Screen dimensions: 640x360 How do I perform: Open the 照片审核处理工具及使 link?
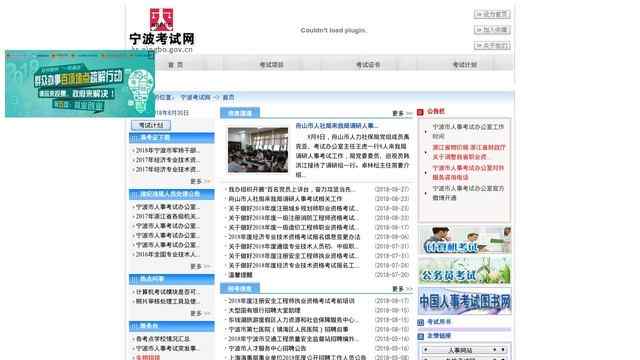point(167,301)
